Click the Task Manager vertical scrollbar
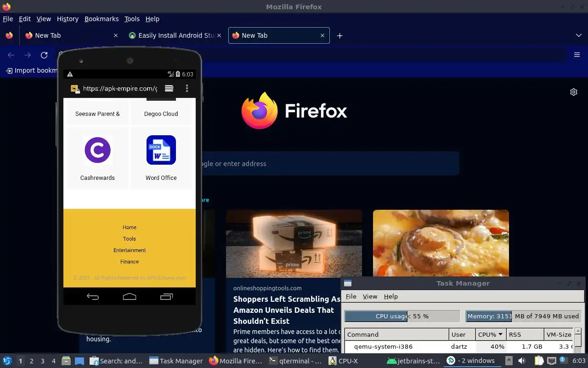 pyautogui.click(x=578, y=340)
